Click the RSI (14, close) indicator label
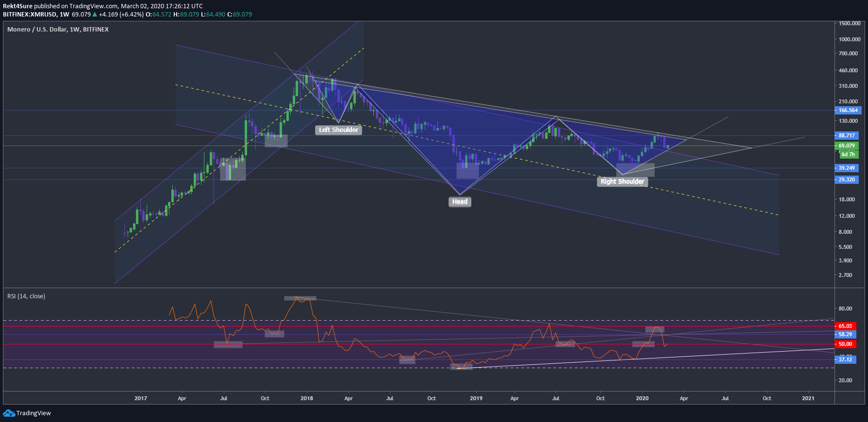 tap(26, 296)
